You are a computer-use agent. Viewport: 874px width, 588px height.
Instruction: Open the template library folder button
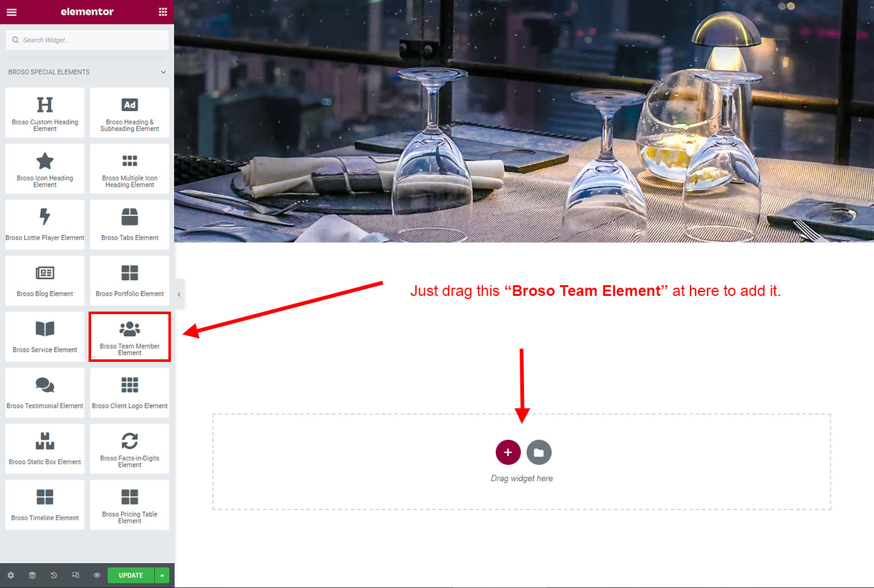point(538,452)
